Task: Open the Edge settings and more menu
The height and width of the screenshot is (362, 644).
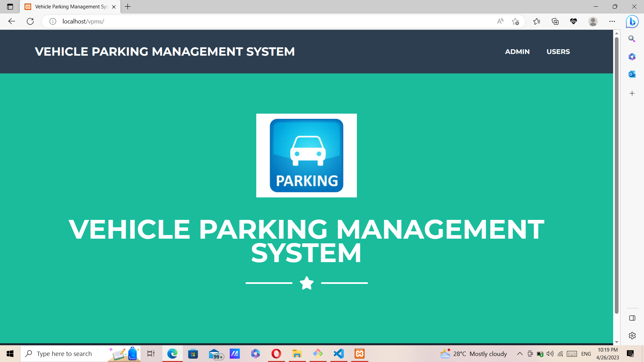Action: click(612, 21)
